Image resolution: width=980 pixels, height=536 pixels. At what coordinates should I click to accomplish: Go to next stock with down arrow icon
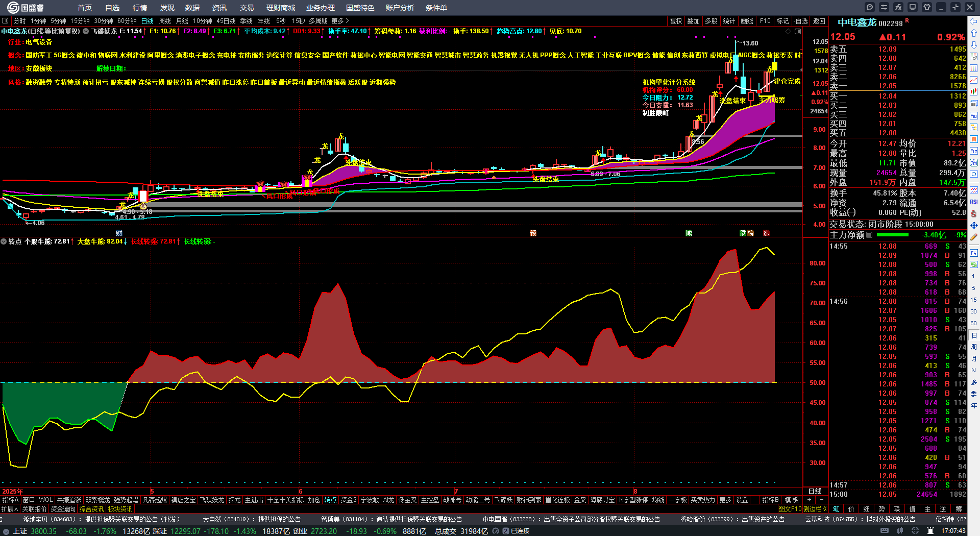pyautogui.click(x=974, y=45)
